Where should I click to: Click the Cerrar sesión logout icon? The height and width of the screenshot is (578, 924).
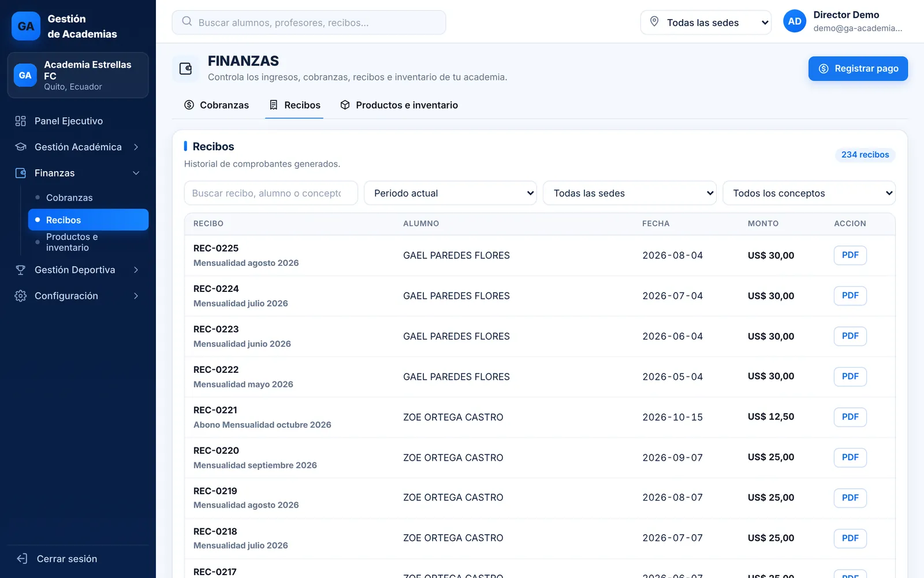pos(22,559)
